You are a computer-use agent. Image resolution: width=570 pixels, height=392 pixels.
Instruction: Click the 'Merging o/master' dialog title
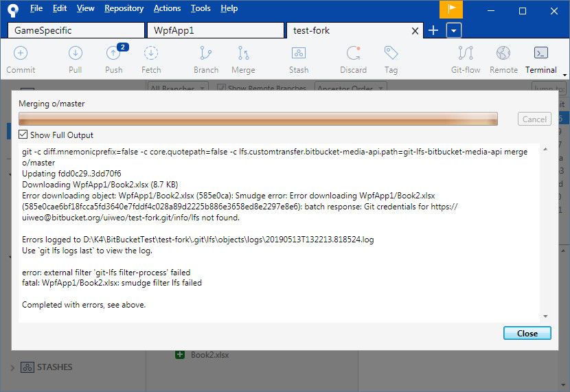[52, 104]
